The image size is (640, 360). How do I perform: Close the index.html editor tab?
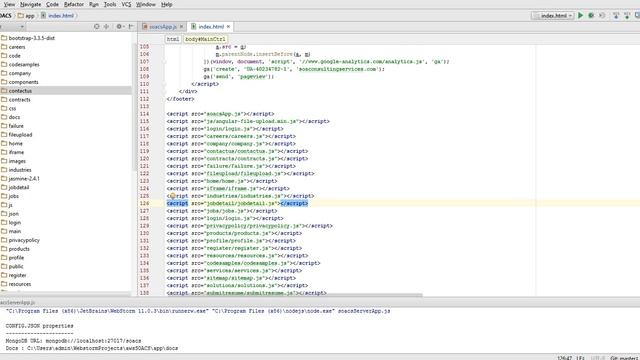[229, 27]
